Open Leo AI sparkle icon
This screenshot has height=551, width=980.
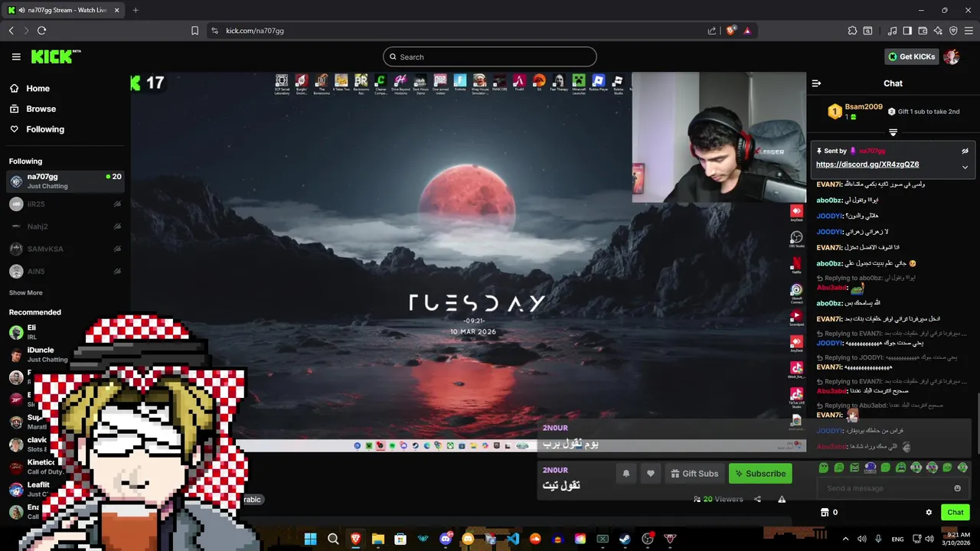(938, 31)
